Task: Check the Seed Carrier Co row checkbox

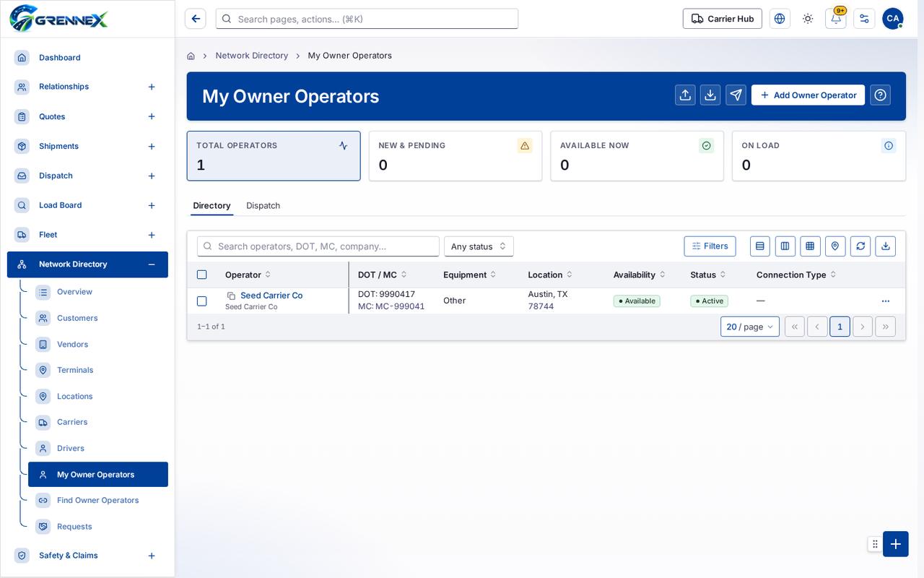Action: click(202, 301)
